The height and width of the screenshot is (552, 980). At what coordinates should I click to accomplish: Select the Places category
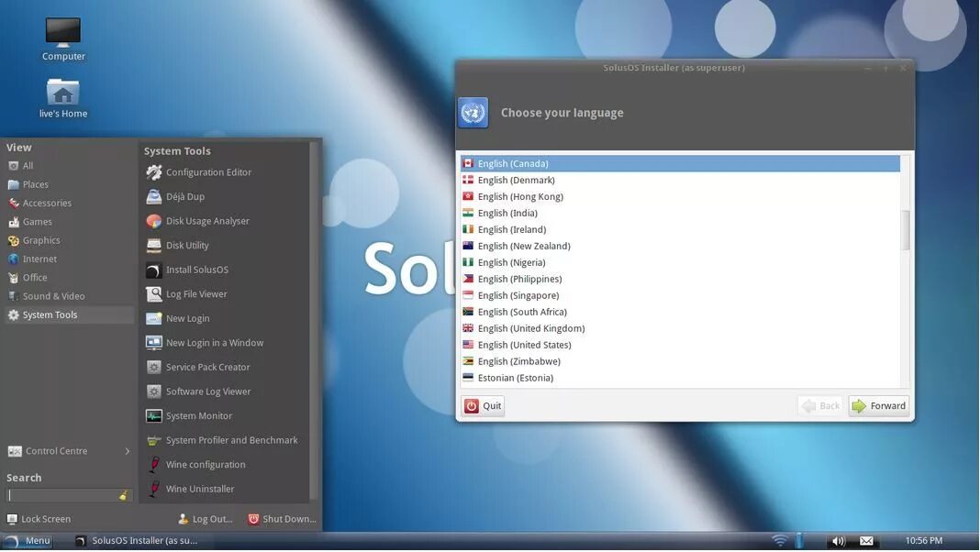(x=69, y=185)
